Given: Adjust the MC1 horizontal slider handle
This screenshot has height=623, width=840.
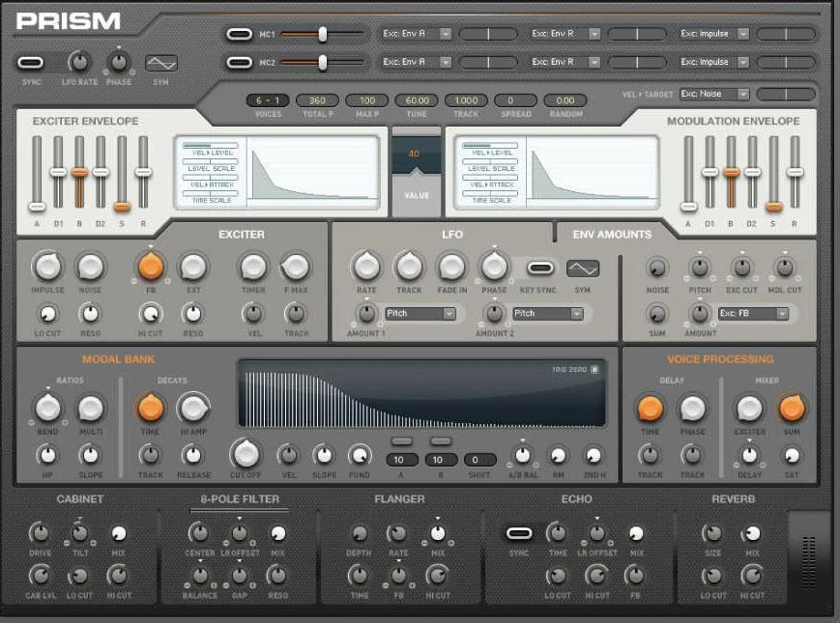Looking at the screenshot, I should (x=323, y=34).
